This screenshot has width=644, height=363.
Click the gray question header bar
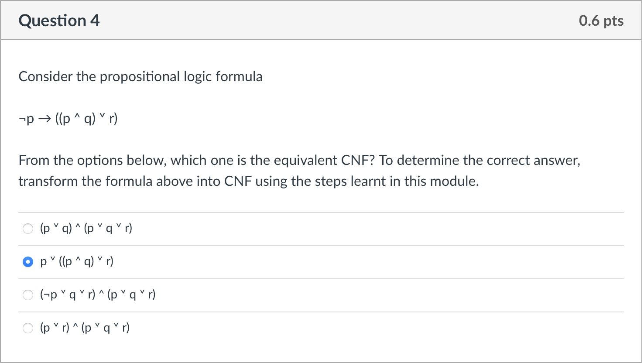tap(322, 20)
